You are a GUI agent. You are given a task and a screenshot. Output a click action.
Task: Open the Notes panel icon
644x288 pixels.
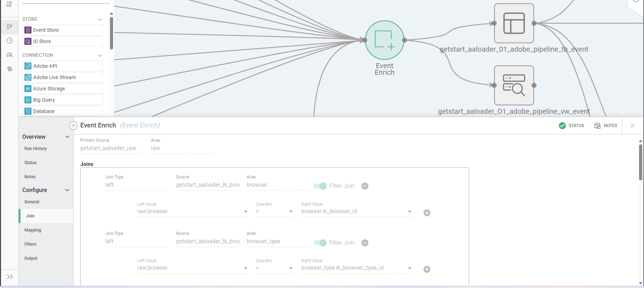(x=606, y=126)
